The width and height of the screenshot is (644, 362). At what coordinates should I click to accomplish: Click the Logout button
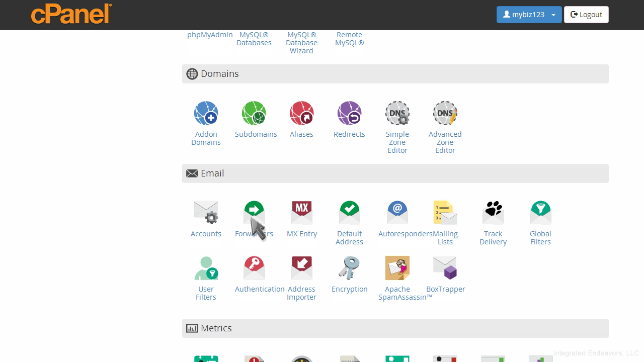click(586, 15)
